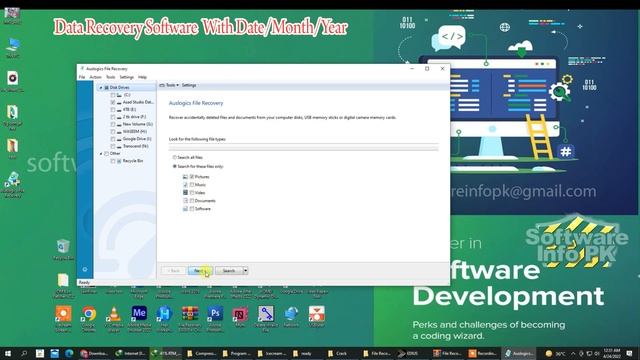Click the Next button
640x360 pixels.
(200, 271)
